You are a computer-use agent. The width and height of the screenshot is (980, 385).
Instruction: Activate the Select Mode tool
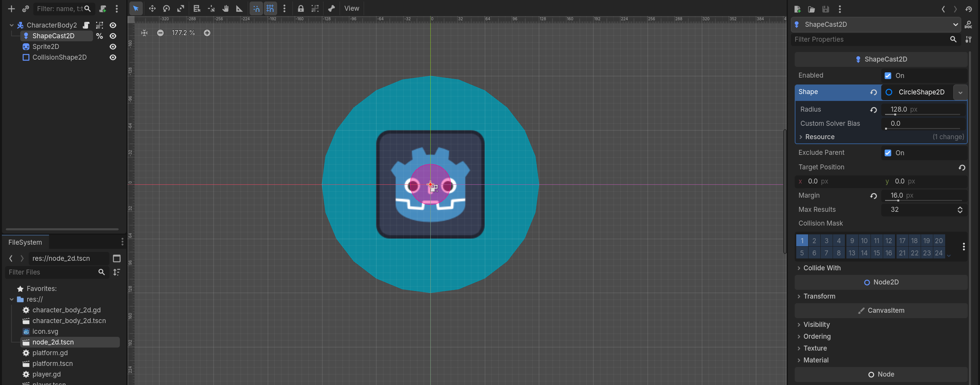pyautogui.click(x=136, y=8)
